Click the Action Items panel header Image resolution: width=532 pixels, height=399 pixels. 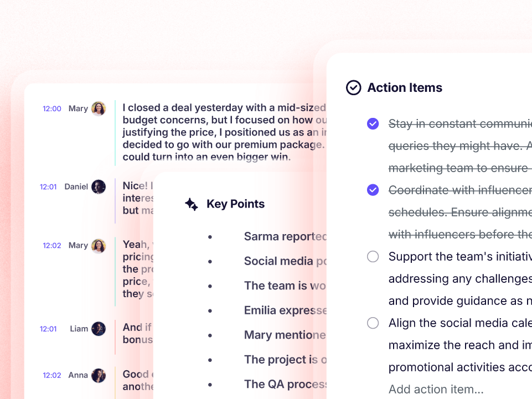click(x=405, y=87)
